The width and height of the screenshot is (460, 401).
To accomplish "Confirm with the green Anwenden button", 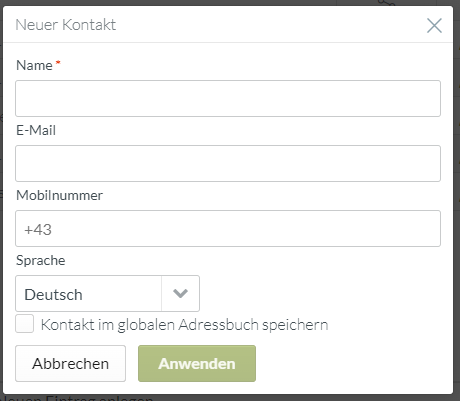I will point(197,363).
